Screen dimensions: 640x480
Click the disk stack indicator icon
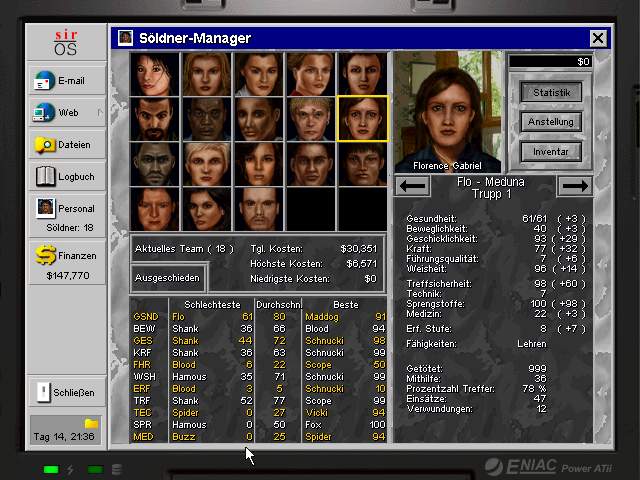[117, 469]
